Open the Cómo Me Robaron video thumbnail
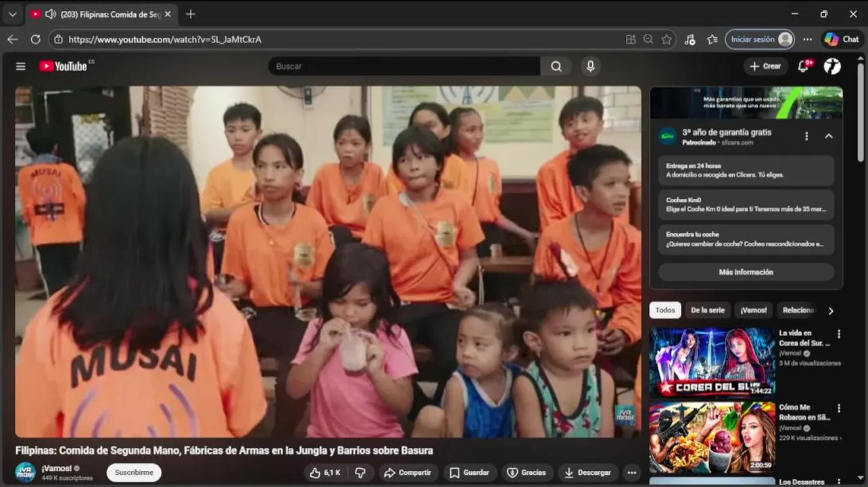Viewport: 868px width, 487px height. pos(713,438)
